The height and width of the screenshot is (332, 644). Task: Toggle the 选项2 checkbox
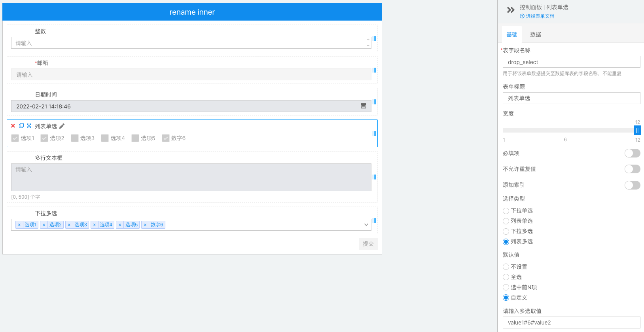[44, 138]
